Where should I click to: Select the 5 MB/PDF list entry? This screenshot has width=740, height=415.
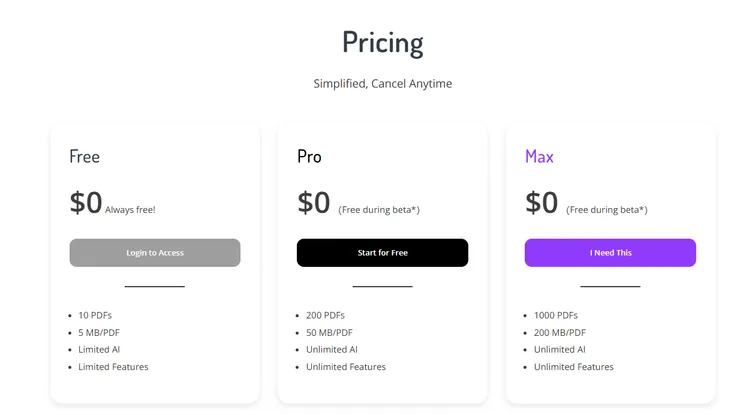pos(99,332)
